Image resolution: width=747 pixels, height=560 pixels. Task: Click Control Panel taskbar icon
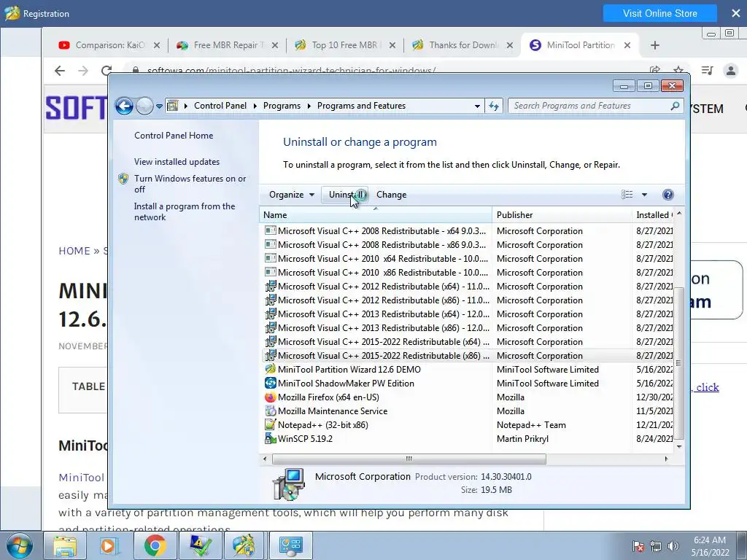click(x=290, y=545)
